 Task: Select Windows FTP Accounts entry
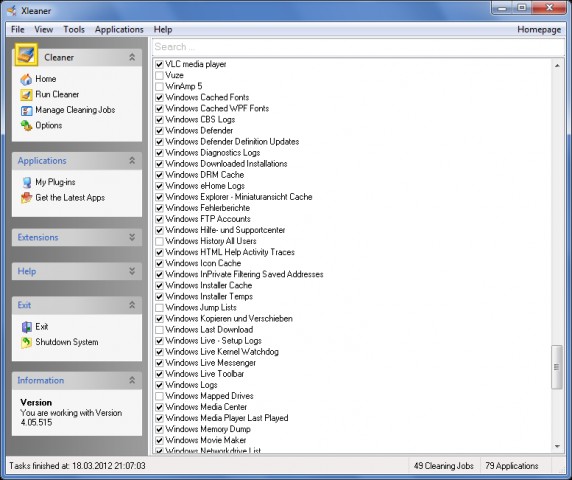point(208,219)
